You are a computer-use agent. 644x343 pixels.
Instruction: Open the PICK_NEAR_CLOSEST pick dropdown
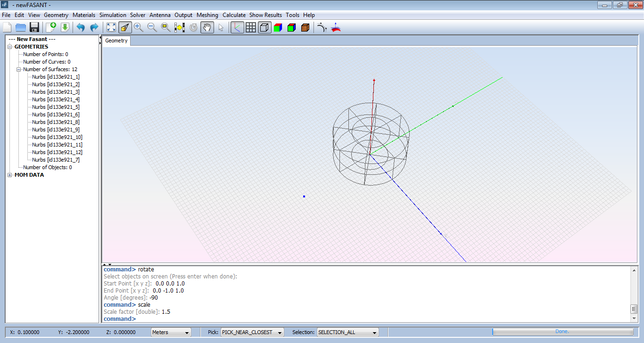[x=252, y=332]
